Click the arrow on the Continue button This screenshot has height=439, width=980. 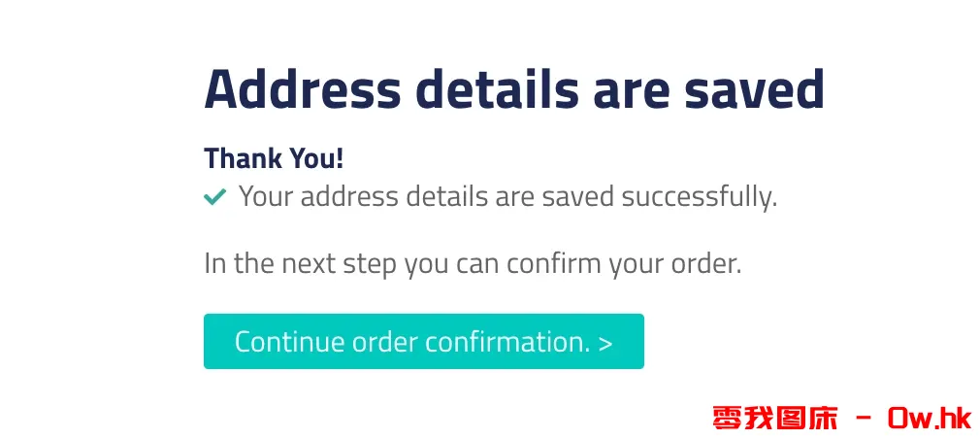coord(605,343)
